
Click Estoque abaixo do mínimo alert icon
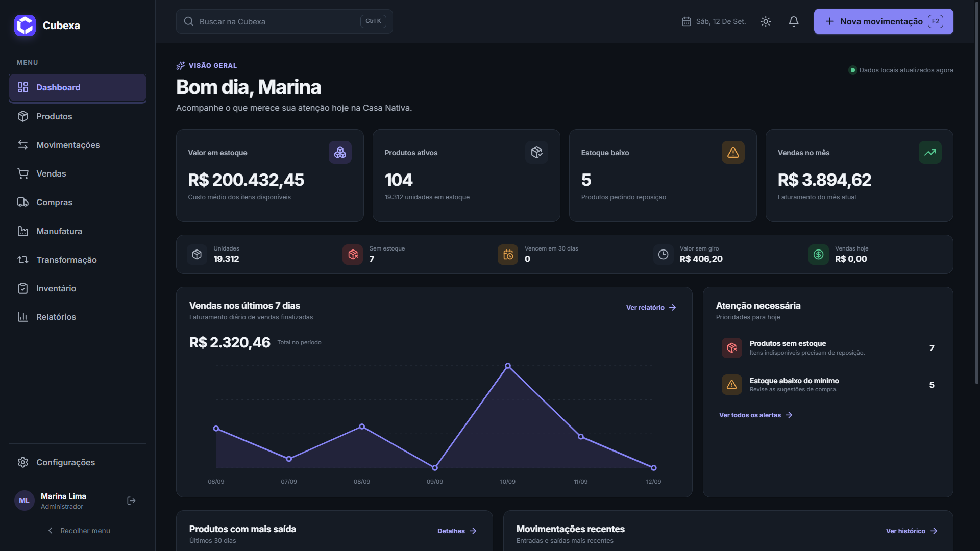click(x=732, y=385)
